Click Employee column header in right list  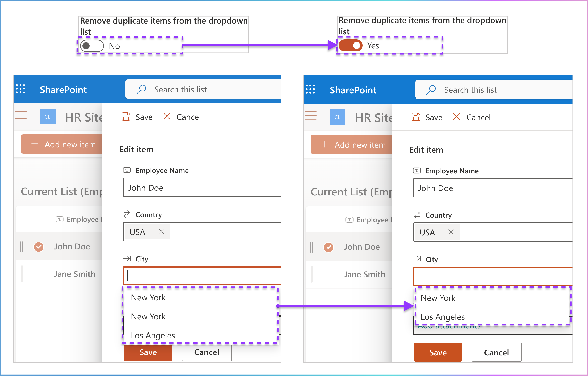(369, 220)
